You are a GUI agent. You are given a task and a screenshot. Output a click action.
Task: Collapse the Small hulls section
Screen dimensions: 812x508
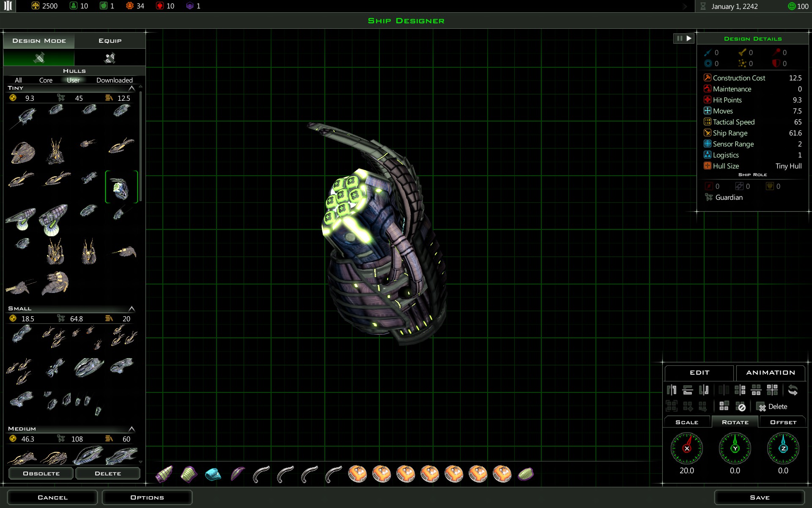(132, 309)
